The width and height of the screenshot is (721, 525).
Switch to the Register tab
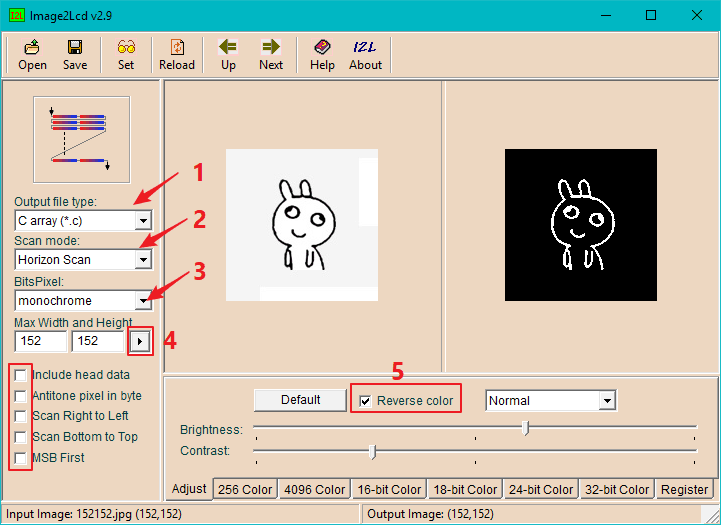click(684, 490)
